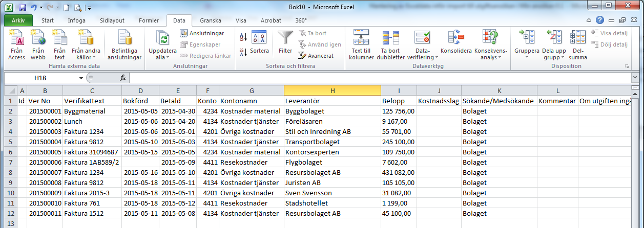The image size is (644, 228).
Task: Open Befintliga anslutningar
Action: [124, 45]
